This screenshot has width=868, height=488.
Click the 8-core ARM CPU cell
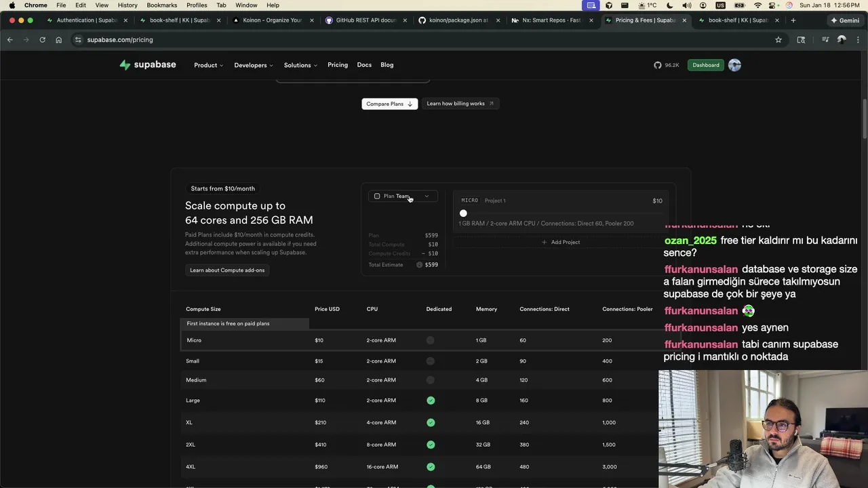point(381,445)
